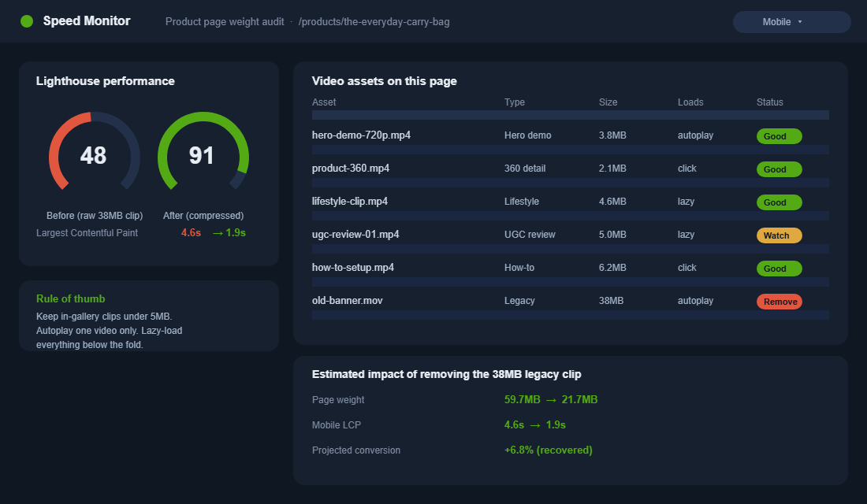
Task: Select the how-to-setup.mp4 asset name
Action: tap(353, 268)
